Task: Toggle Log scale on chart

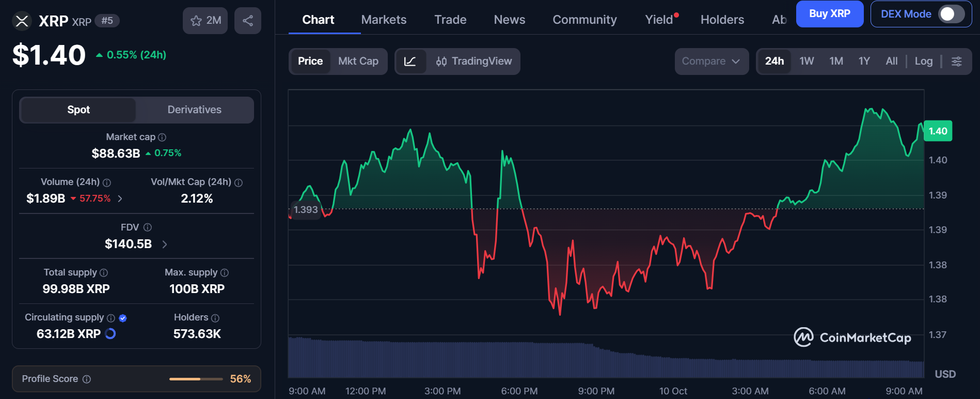Action: coord(924,62)
